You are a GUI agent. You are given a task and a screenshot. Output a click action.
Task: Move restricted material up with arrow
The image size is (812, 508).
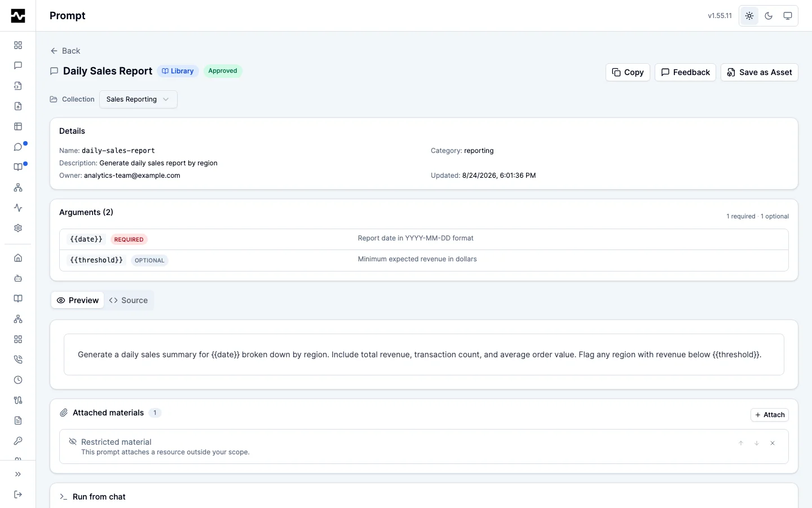tap(741, 443)
